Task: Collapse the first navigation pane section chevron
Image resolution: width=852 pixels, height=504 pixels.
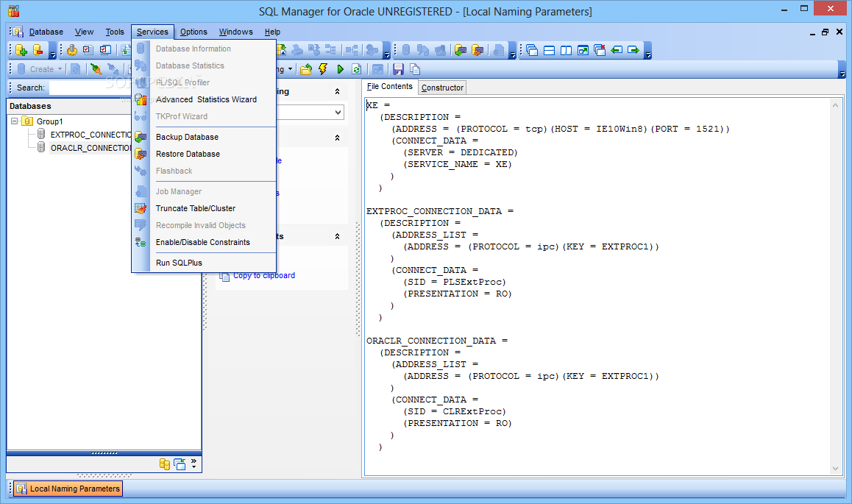Action: click(338, 92)
